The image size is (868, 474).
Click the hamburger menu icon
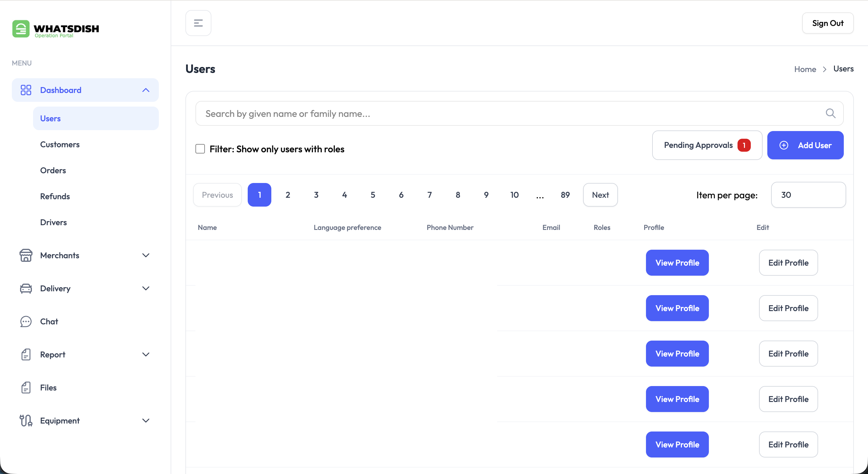198,22
